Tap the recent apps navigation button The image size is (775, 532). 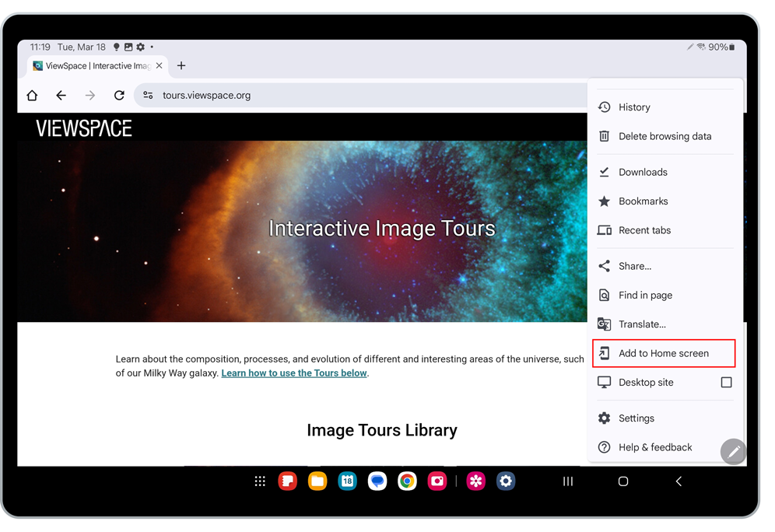pos(568,481)
